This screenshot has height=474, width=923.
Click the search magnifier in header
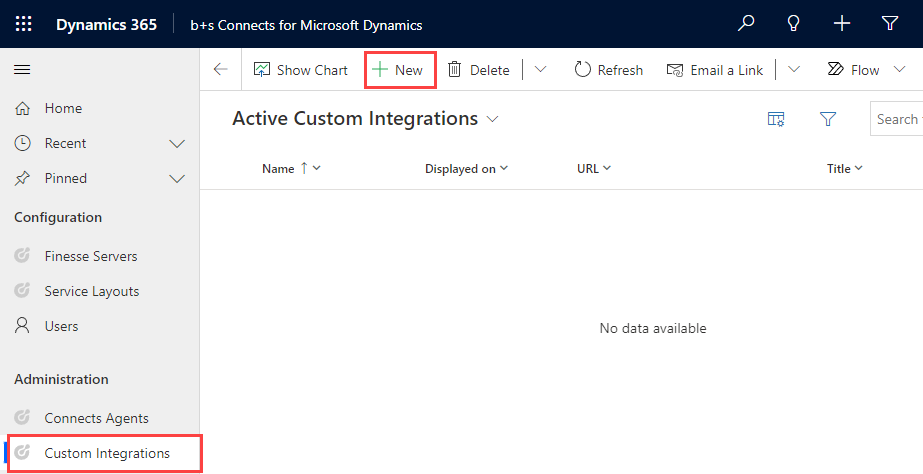point(746,24)
